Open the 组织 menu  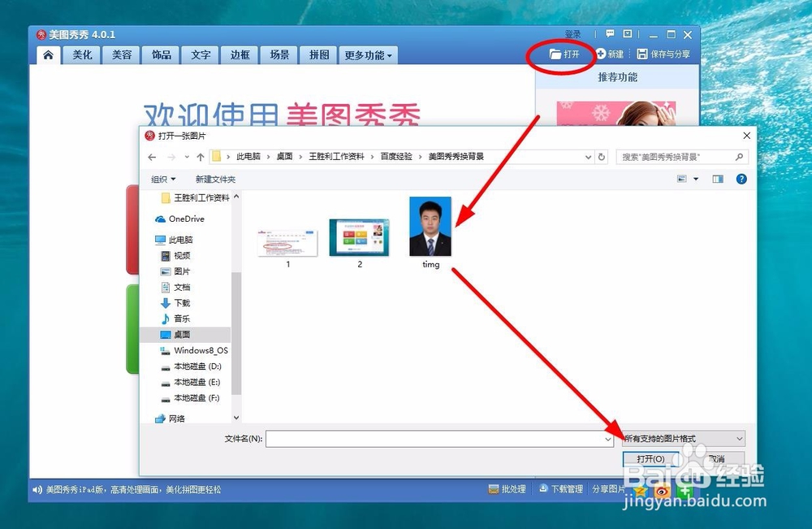tap(163, 180)
